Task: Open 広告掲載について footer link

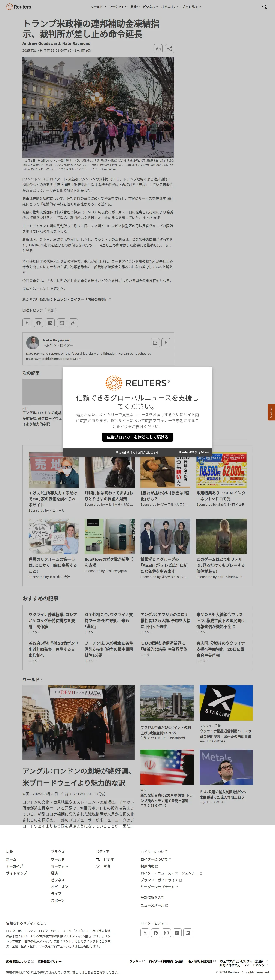Action: coord(20,961)
